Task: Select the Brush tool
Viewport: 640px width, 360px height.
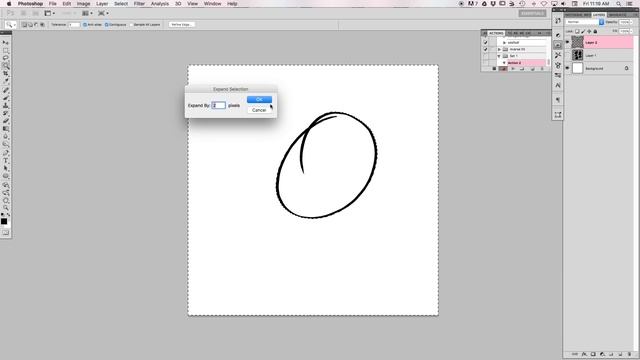Action: (x=6, y=98)
